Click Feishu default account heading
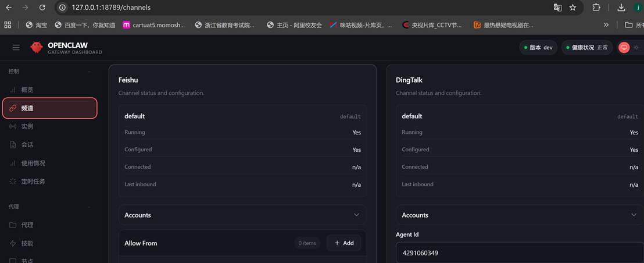Image resolution: width=644 pixels, height=263 pixels. (x=135, y=116)
